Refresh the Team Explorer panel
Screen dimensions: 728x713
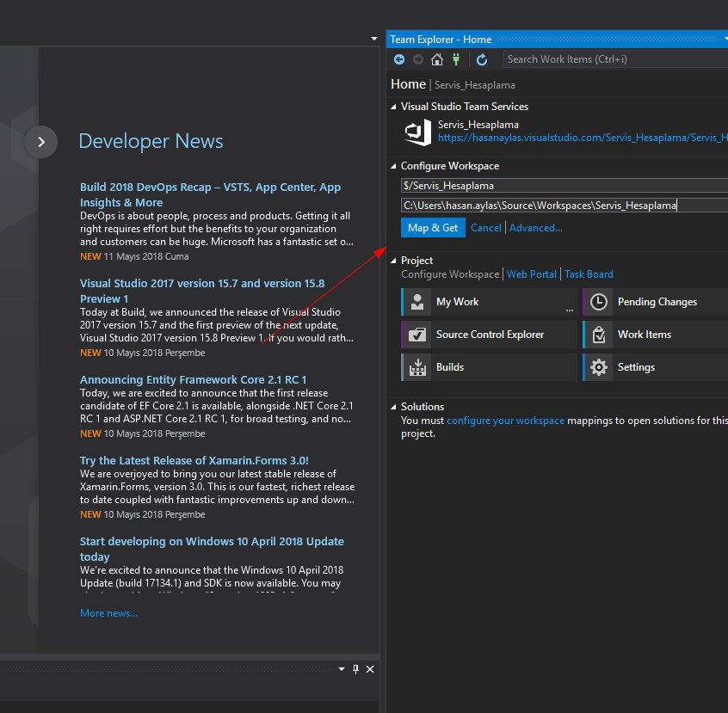tap(482, 59)
